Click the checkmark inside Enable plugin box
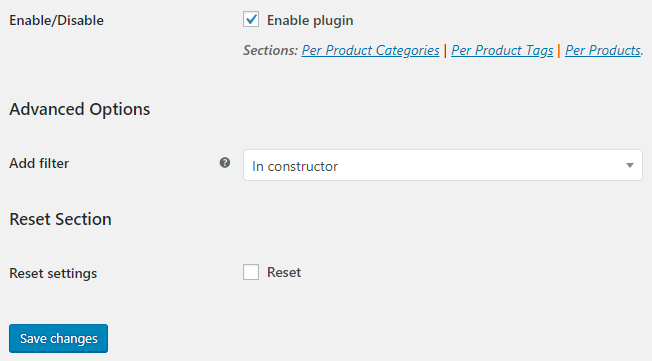Screen dimensions: 652x361 (x=251, y=19)
